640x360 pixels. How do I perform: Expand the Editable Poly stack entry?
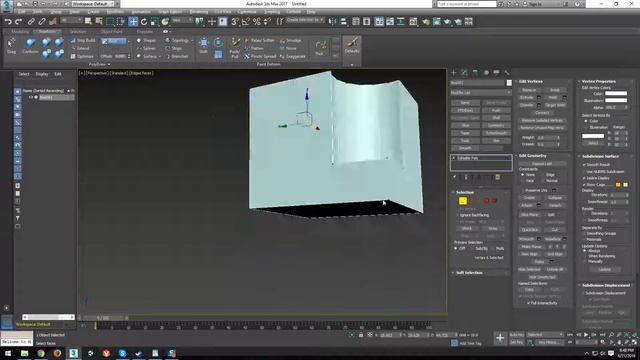click(x=454, y=158)
